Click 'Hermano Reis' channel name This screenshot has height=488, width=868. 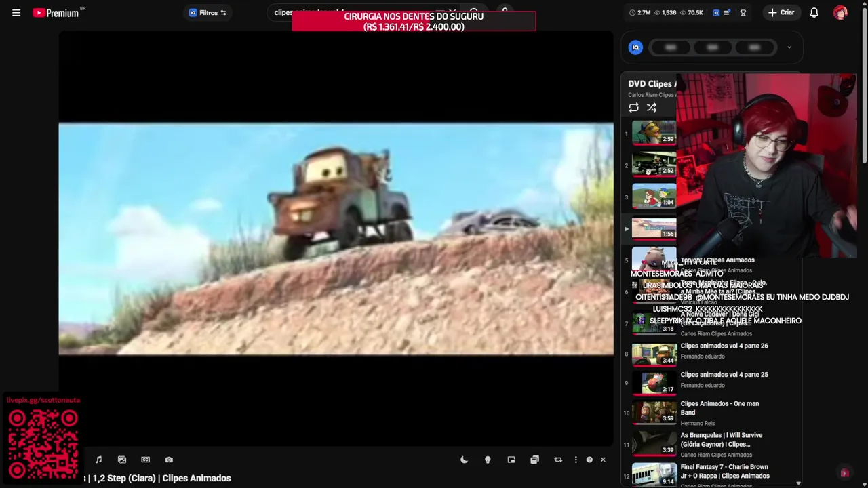[x=697, y=424]
